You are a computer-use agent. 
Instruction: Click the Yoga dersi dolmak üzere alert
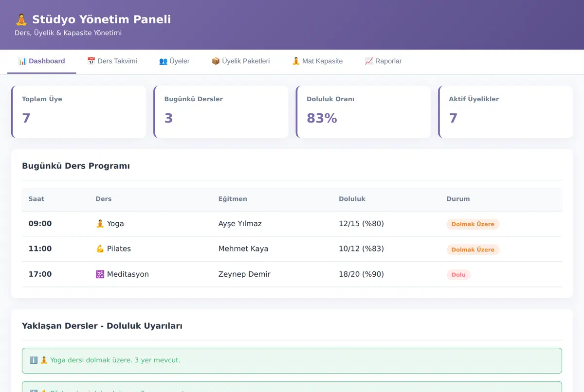tap(292, 360)
